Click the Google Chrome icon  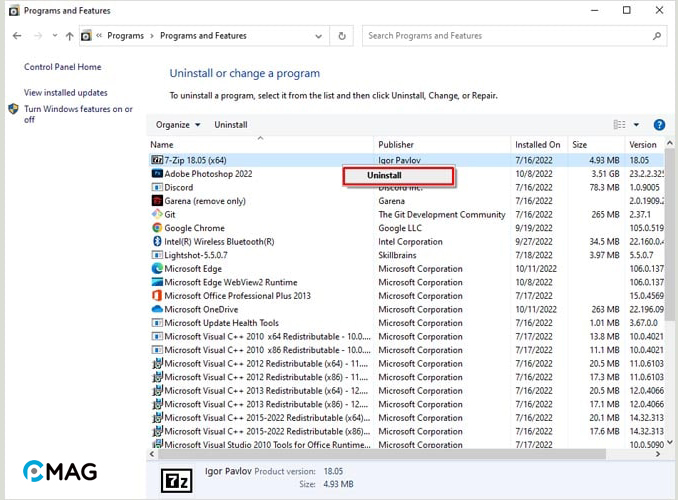tap(157, 228)
